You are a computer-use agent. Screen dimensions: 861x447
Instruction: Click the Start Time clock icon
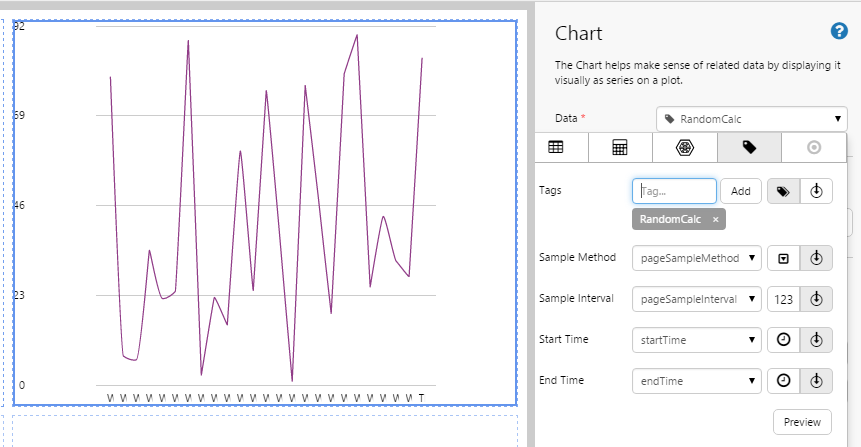[783, 340]
